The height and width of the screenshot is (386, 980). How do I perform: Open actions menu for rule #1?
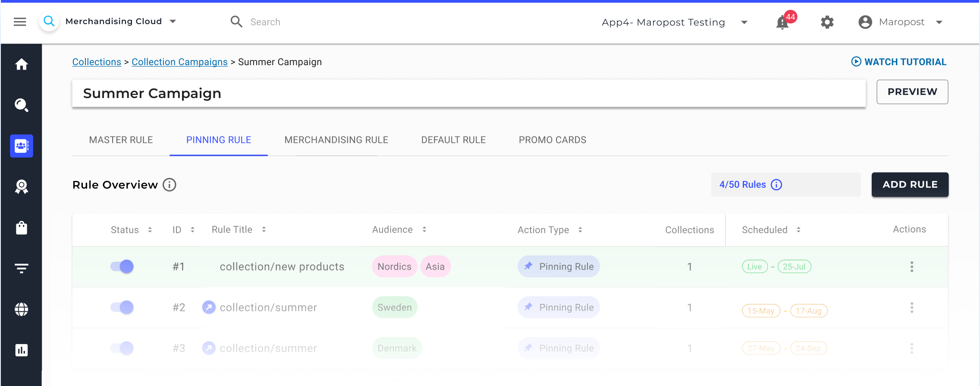[911, 267]
